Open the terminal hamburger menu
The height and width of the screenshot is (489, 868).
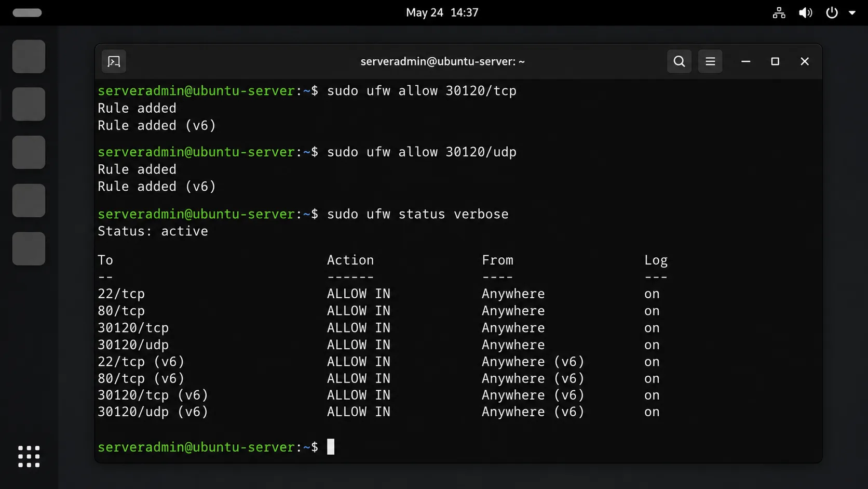pyautogui.click(x=710, y=61)
